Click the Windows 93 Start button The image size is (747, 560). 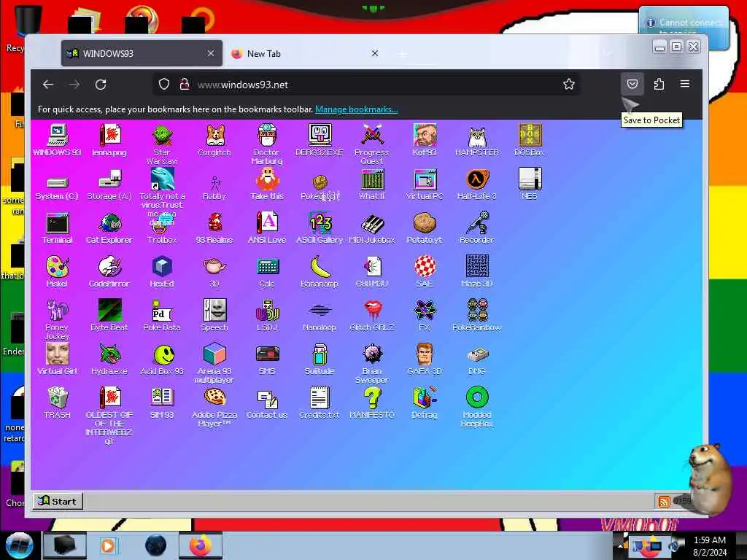(58, 501)
